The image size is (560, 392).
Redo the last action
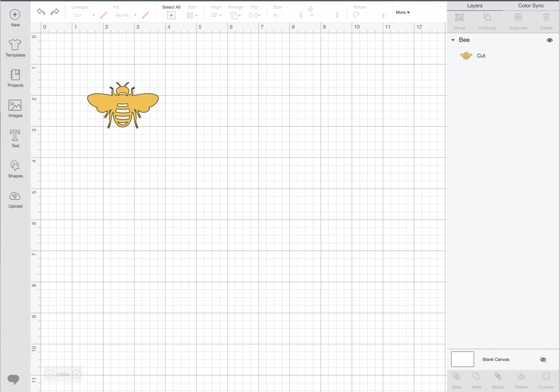[55, 12]
